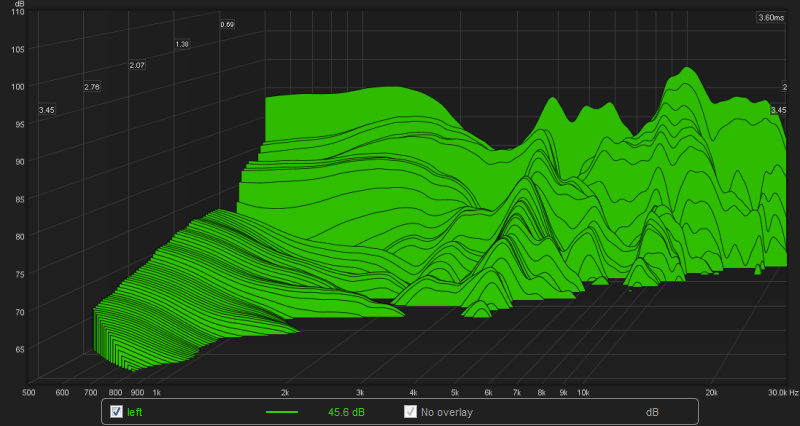Click the 700 frequency axis label
The width and height of the screenshot is (800, 426).
(90, 393)
